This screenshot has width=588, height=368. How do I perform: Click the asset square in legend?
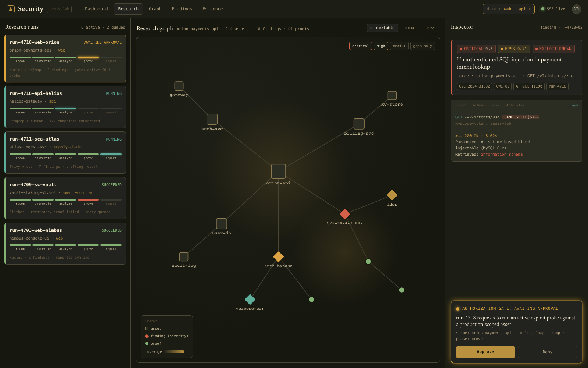[147, 329]
